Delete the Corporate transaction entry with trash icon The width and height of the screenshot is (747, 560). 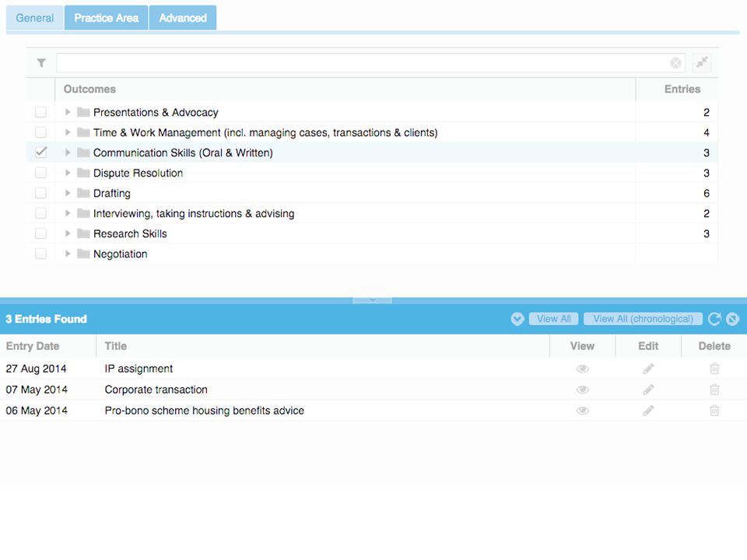(x=714, y=390)
